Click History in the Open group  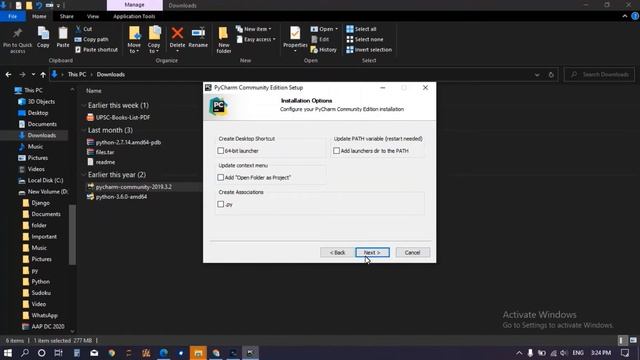tap(324, 49)
